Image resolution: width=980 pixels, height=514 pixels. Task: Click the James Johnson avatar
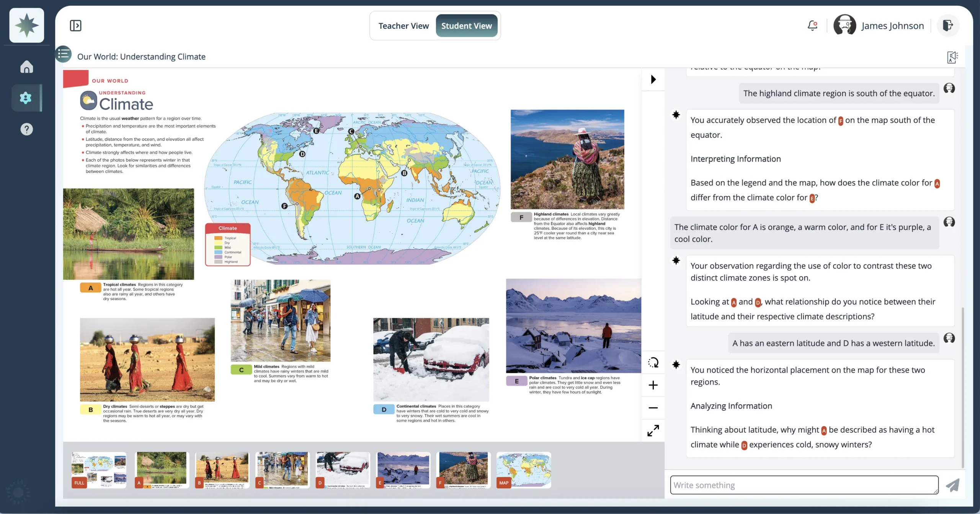click(x=844, y=25)
